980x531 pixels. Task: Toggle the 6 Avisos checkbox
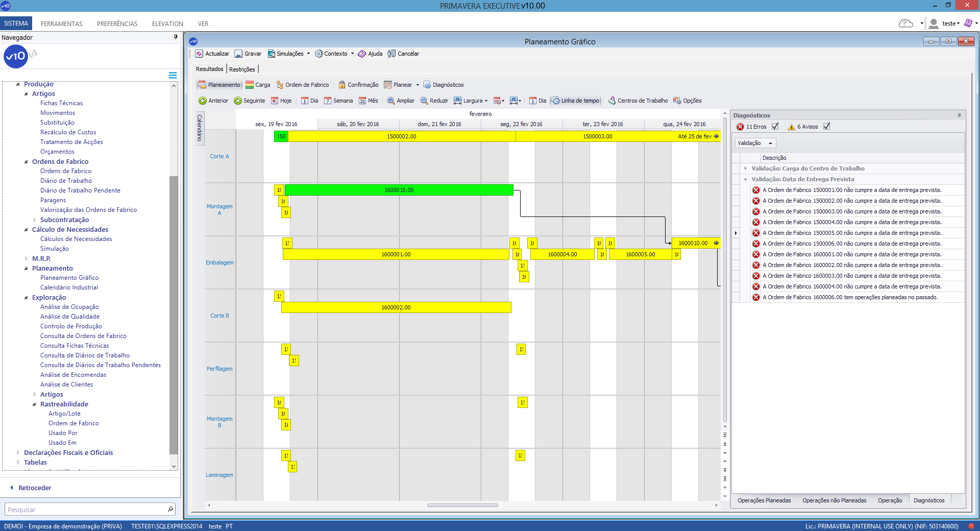point(827,126)
